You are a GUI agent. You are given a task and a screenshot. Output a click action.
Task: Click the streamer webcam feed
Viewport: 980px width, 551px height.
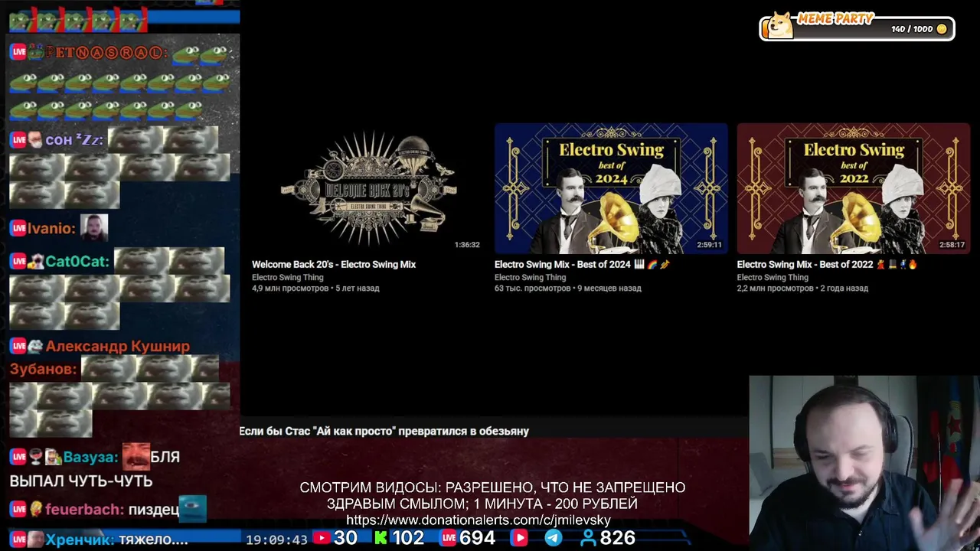click(x=864, y=463)
